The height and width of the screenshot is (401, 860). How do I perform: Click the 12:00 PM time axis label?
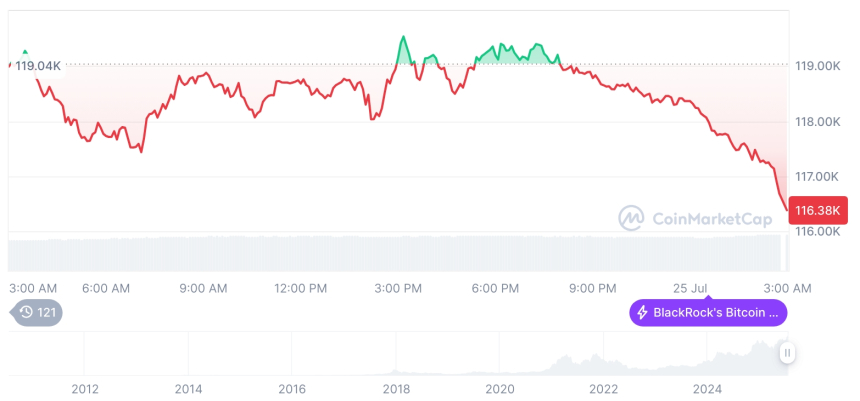click(x=300, y=288)
